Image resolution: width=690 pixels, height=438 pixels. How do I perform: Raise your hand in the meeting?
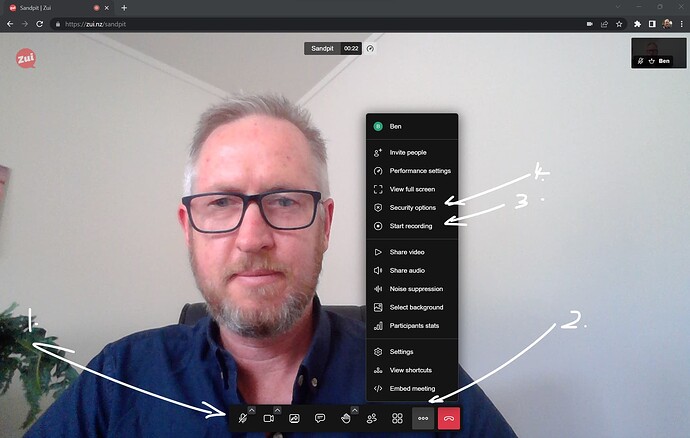(x=345, y=418)
